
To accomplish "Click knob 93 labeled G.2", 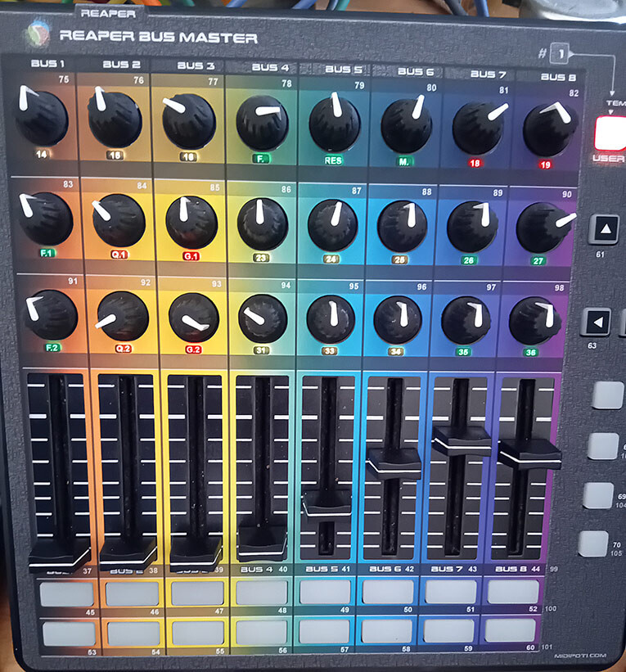I will 194,318.
